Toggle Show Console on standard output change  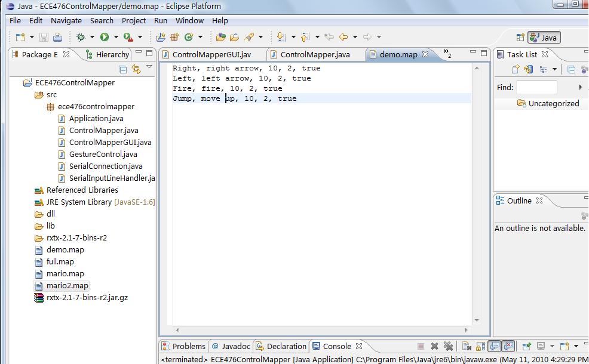[495, 346]
